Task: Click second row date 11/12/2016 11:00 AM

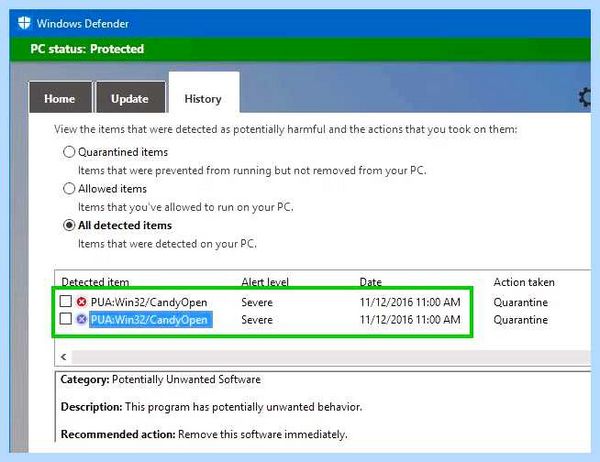Action: 410,320
